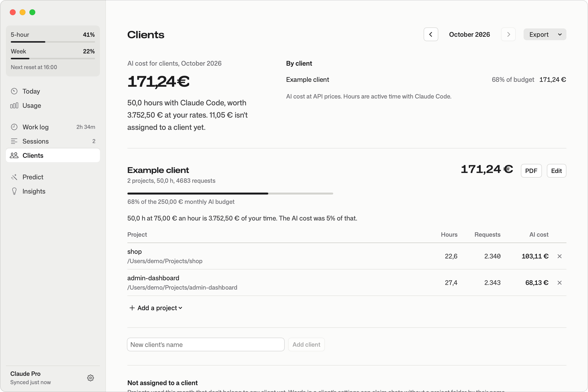Remove the admin-dashboard project from client
Image resolution: width=588 pixels, height=392 pixels.
[560, 283]
